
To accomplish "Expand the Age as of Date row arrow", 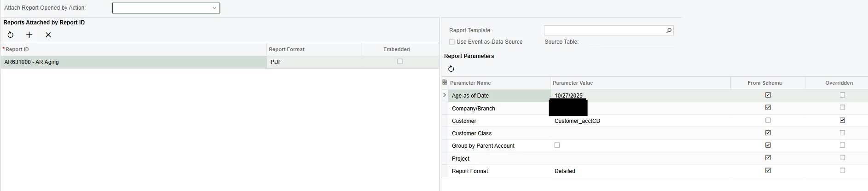I will click(445, 95).
